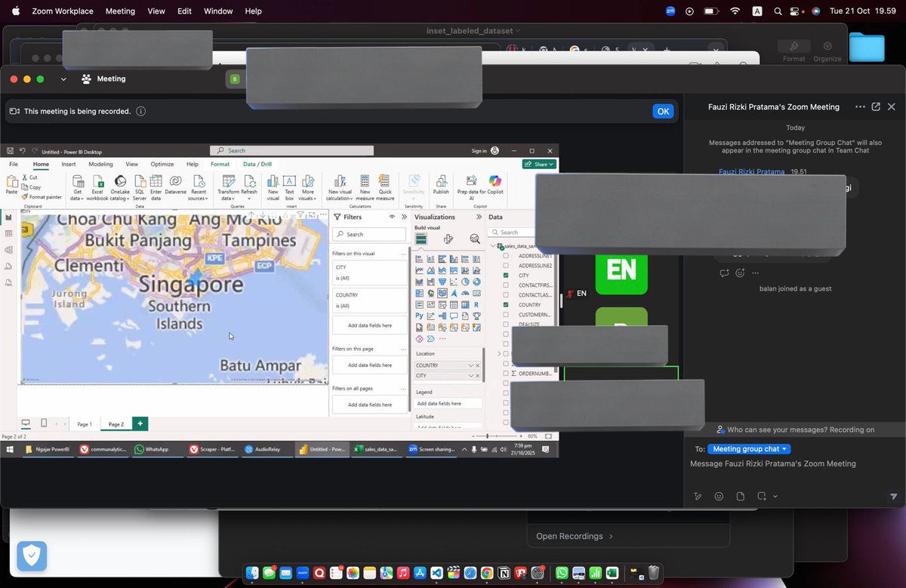Toggle the Filters pane eye icon
The image size is (906, 588).
click(392, 217)
